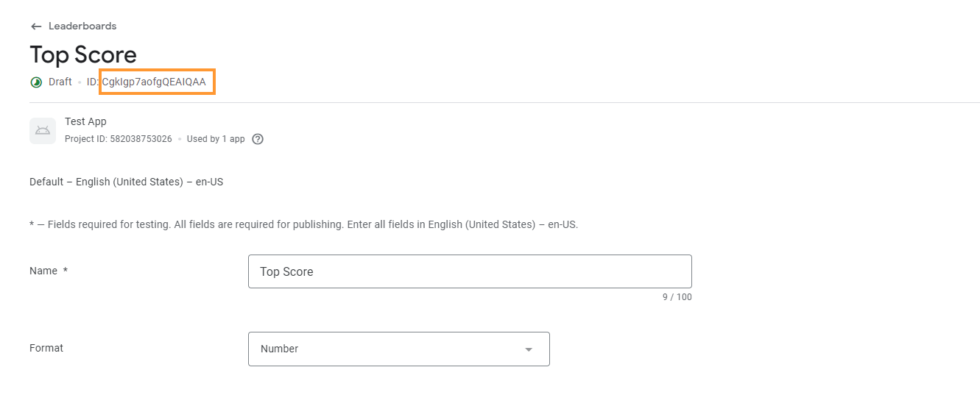980x395 pixels.
Task: Click the 'ID:' label before the identifier
Action: (x=93, y=82)
